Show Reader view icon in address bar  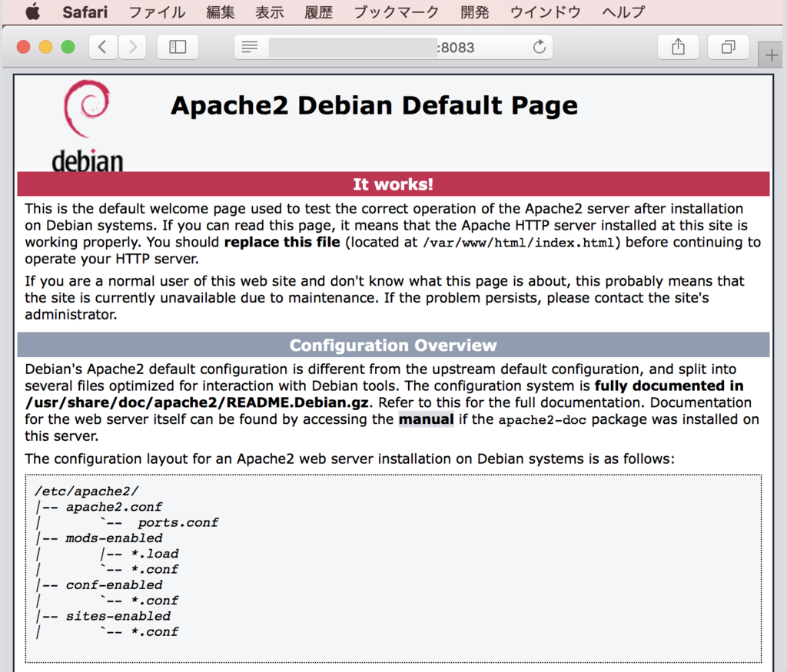[250, 47]
